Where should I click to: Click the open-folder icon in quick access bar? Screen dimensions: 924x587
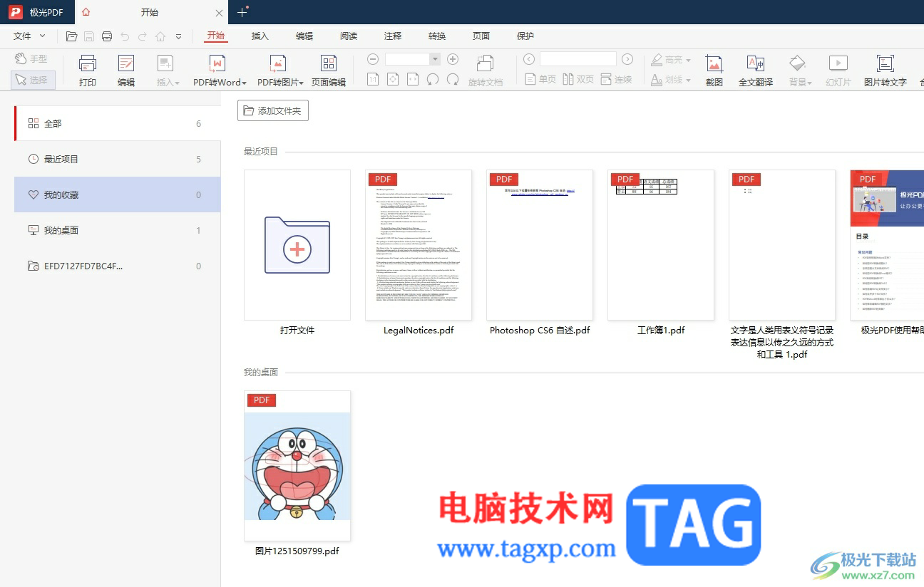pyautogui.click(x=71, y=36)
